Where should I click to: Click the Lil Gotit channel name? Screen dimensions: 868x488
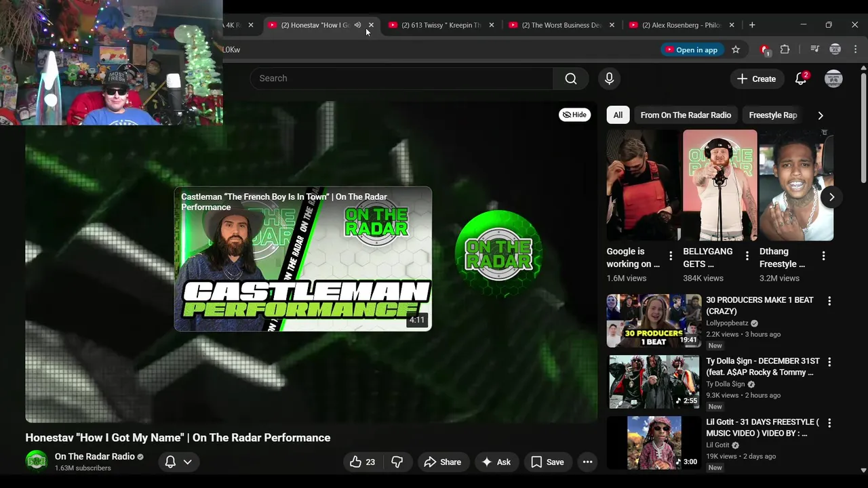pos(717,445)
